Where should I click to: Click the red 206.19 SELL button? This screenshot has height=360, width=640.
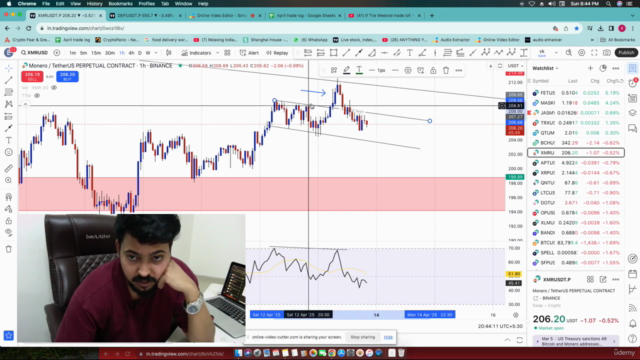[32, 76]
